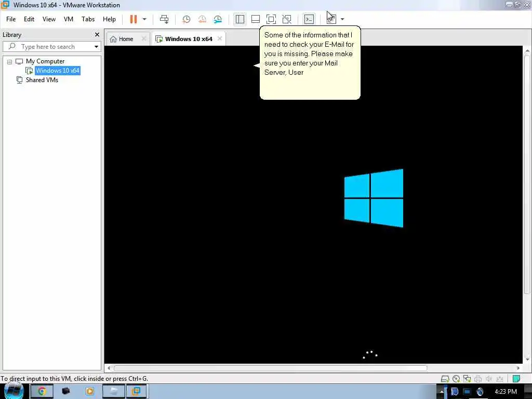The width and height of the screenshot is (532, 399).
Task: Open the file explorer taskbar button
Action: click(114, 392)
